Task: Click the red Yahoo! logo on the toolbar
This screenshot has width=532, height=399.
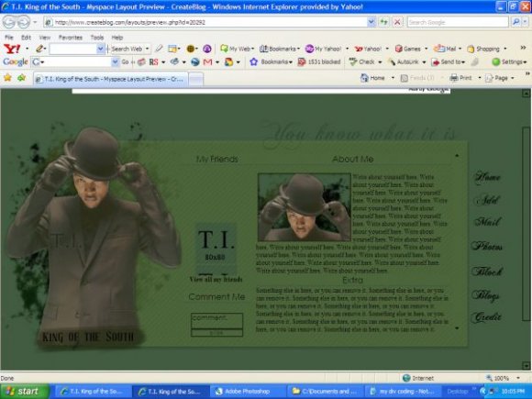Action: coord(12,49)
